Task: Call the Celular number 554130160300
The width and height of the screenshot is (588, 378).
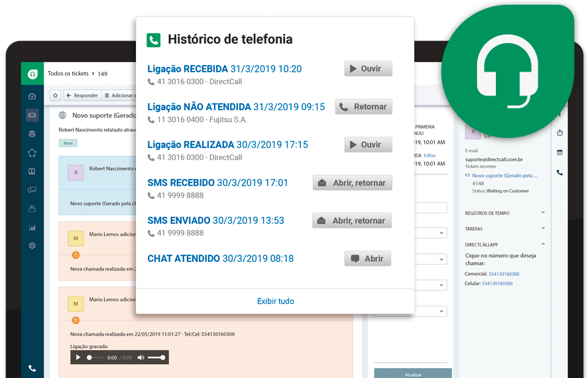Action: coord(497,284)
